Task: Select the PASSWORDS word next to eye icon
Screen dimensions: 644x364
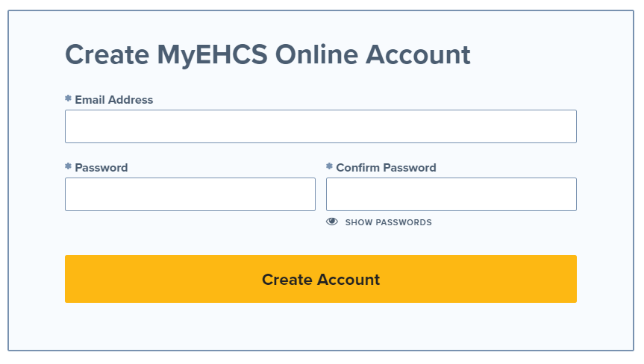Action: (403, 222)
